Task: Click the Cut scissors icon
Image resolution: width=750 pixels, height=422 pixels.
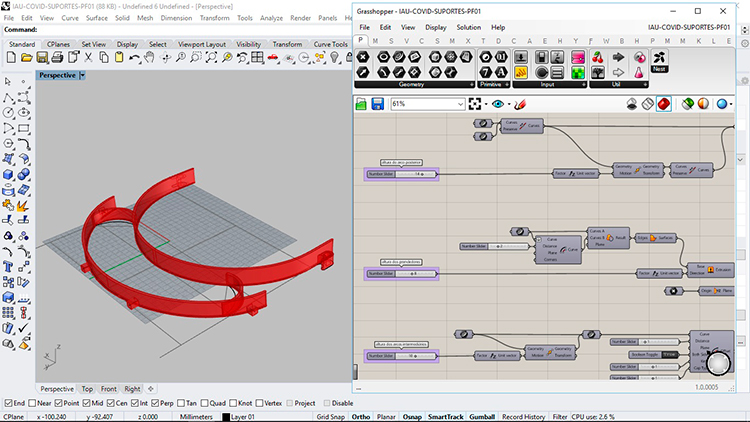Action: [x=88, y=58]
